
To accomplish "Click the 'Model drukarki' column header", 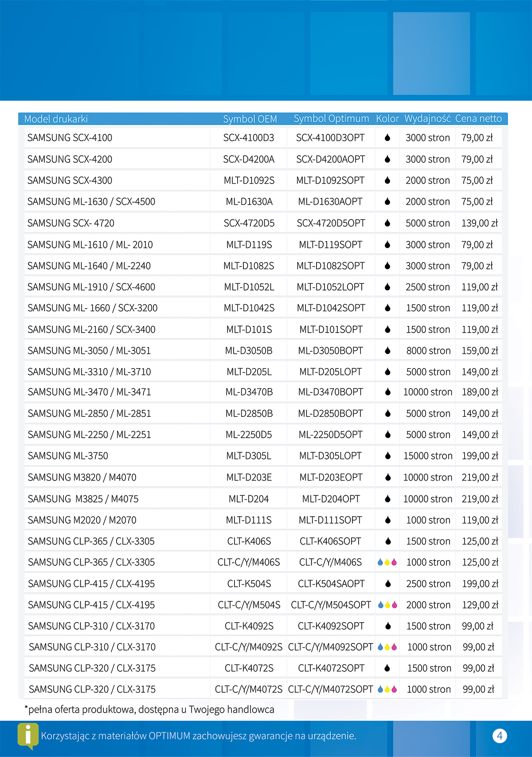I will click(x=56, y=119).
